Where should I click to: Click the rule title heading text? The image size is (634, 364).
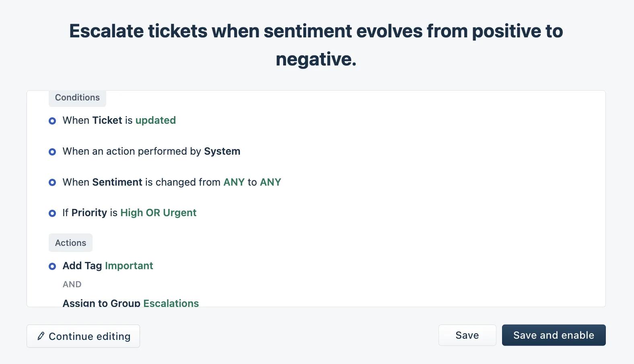pyautogui.click(x=316, y=45)
